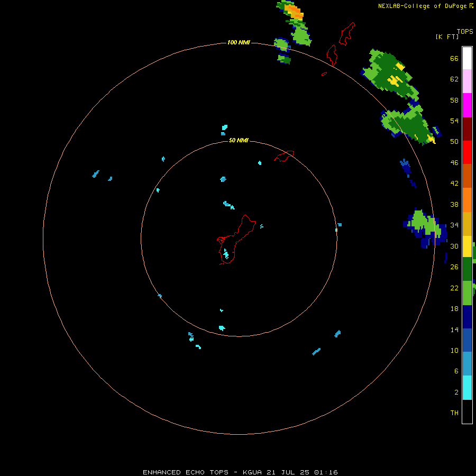476x476 pixels.
Task: Click the "42" legend value
Action: click(454, 183)
